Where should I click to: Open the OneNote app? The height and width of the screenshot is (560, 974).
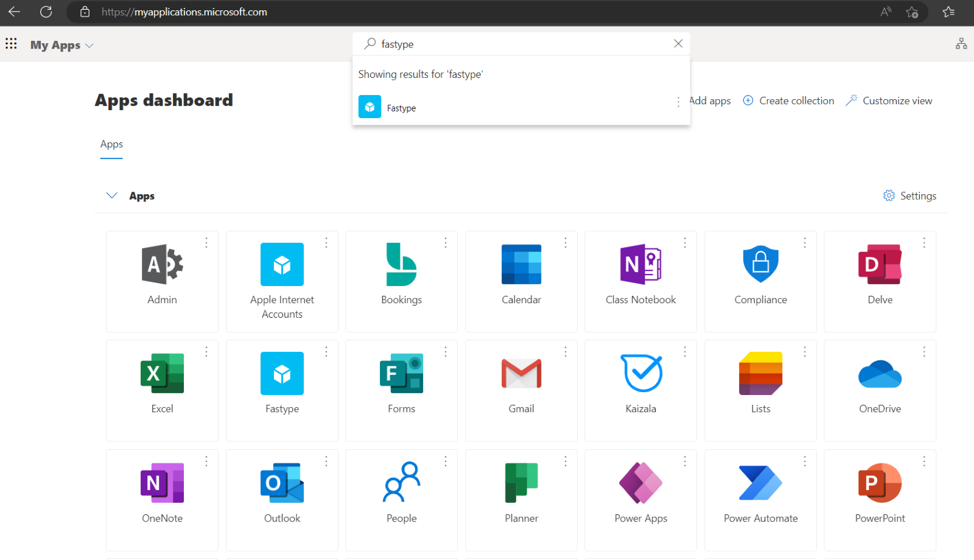coord(162,500)
